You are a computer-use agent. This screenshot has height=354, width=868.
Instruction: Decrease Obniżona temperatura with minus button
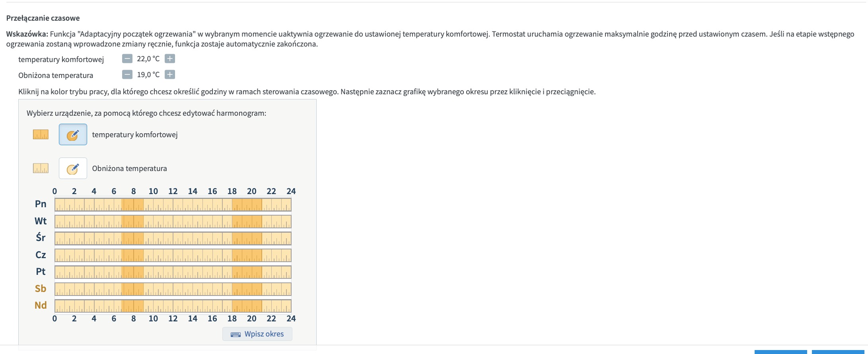click(127, 75)
